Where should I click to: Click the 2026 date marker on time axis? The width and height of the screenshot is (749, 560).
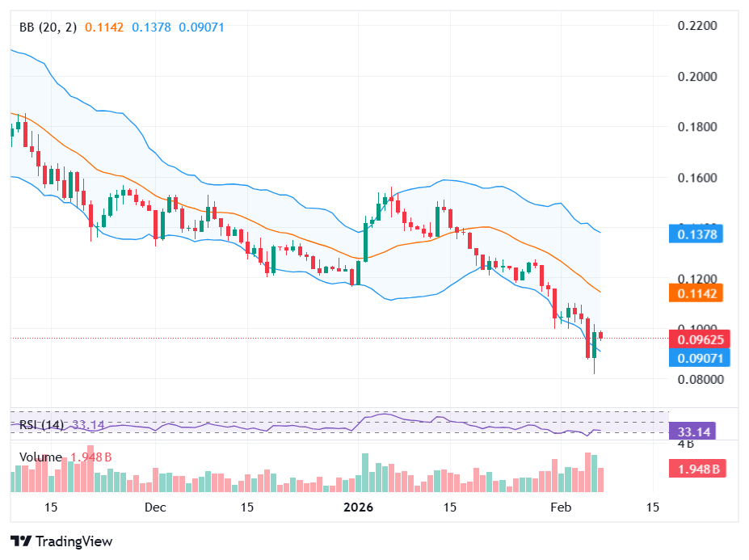(x=358, y=507)
